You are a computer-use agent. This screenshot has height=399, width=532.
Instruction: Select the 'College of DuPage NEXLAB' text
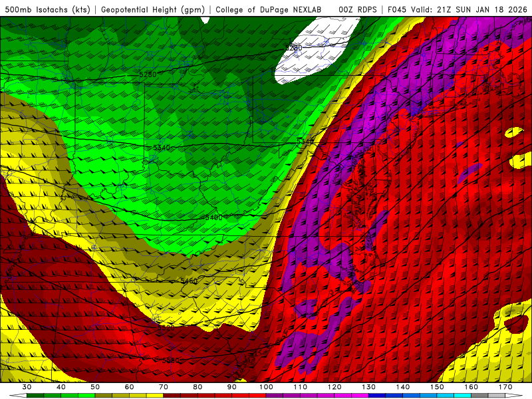tap(269, 9)
